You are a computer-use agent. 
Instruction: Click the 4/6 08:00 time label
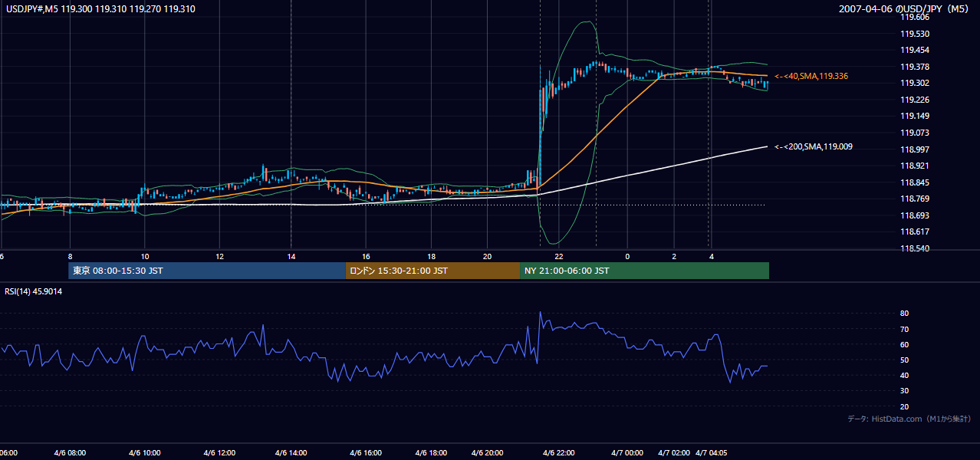(70, 452)
